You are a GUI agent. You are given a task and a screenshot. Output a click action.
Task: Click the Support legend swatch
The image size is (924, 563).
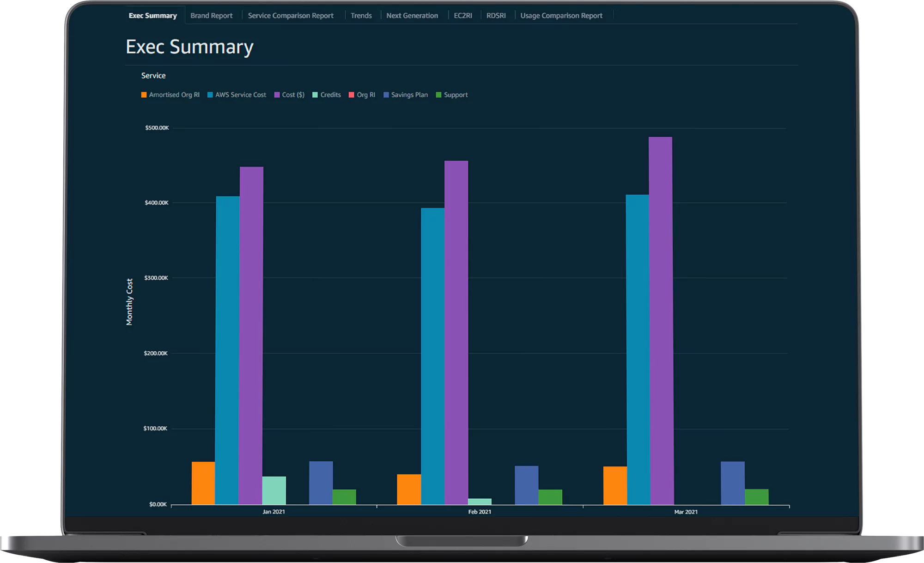(x=439, y=95)
